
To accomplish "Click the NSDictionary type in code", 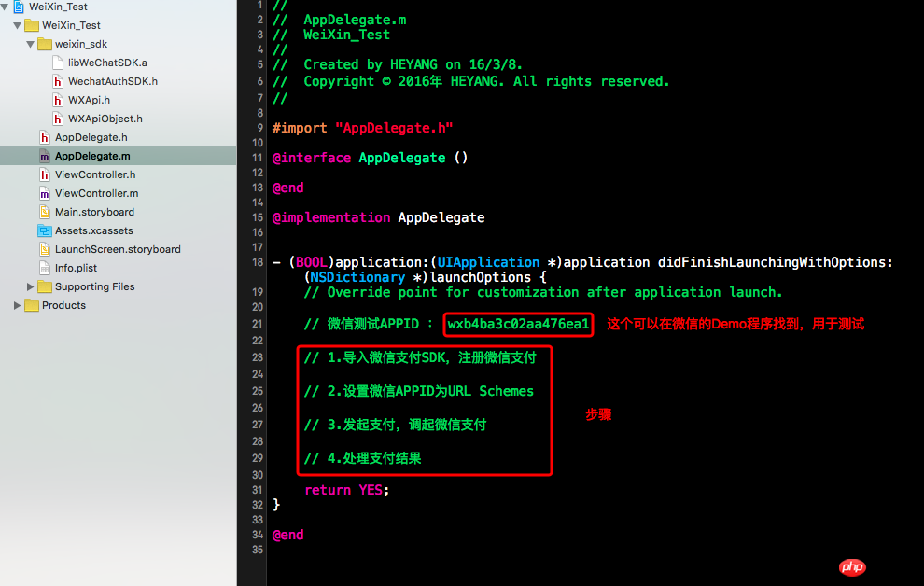I will pos(357,277).
